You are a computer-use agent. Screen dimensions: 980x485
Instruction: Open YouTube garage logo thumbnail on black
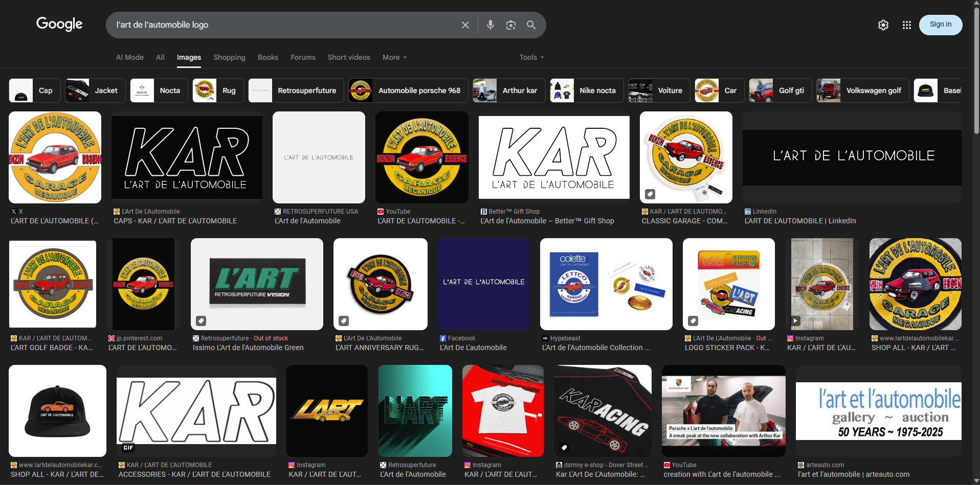(422, 157)
